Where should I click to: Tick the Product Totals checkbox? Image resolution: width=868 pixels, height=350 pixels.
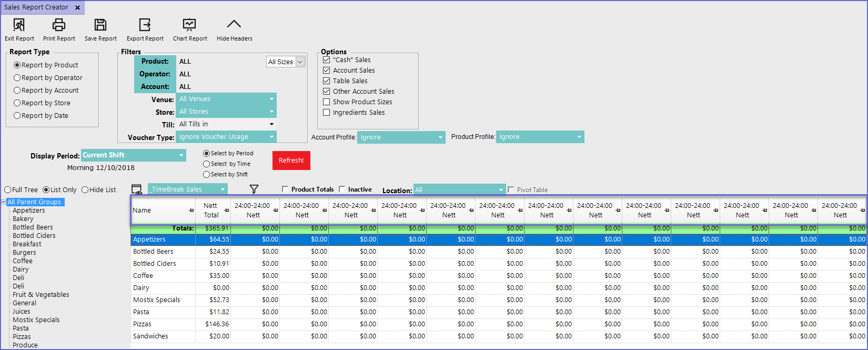coord(285,189)
